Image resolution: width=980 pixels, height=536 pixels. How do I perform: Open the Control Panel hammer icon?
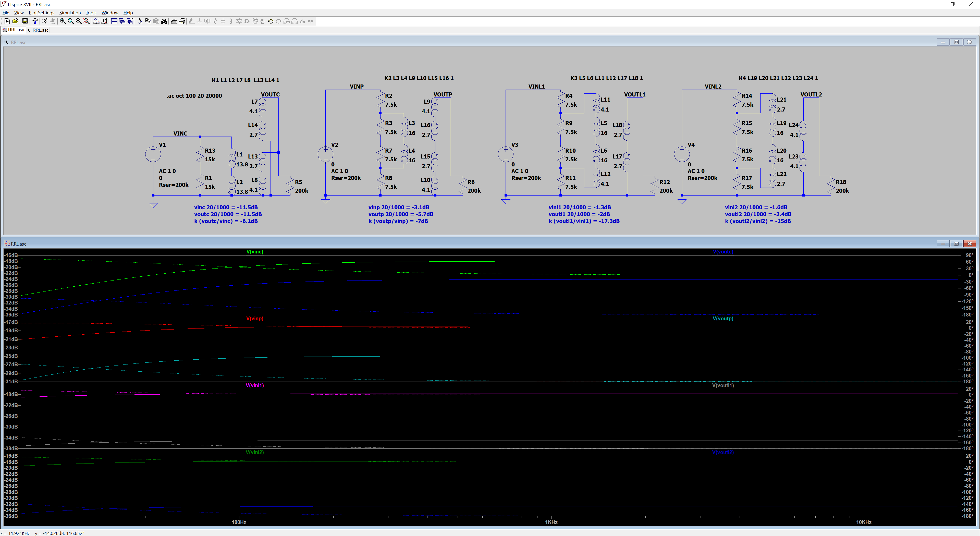point(35,21)
